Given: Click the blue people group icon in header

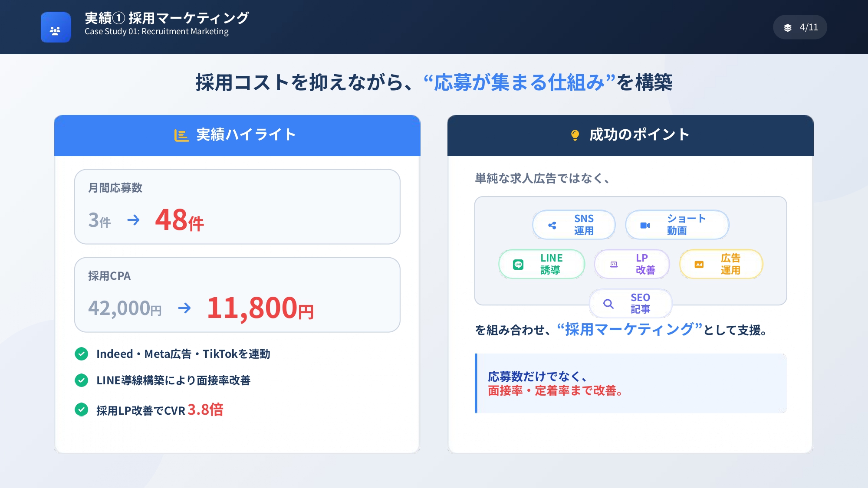Looking at the screenshot, I should click(56, 27).
